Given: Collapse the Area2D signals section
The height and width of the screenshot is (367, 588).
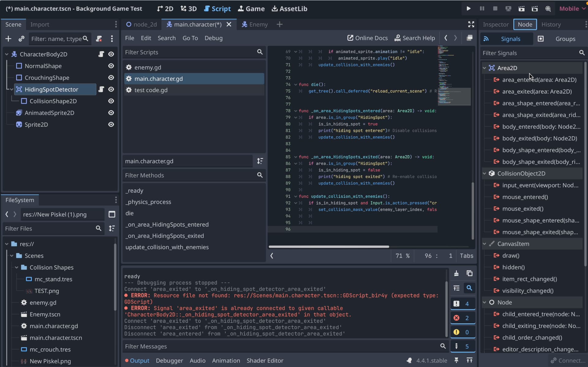Looking at the screenshot, I should [484, 68].
